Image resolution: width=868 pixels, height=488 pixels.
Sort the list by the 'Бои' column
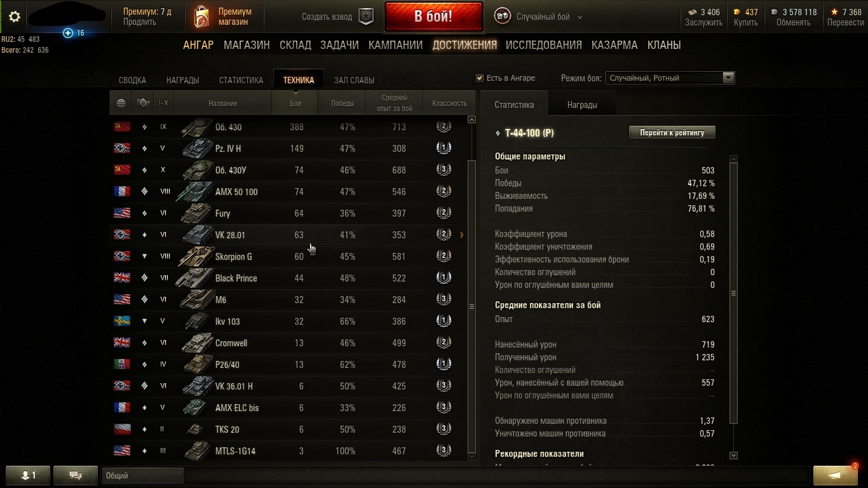coord(295,103)
